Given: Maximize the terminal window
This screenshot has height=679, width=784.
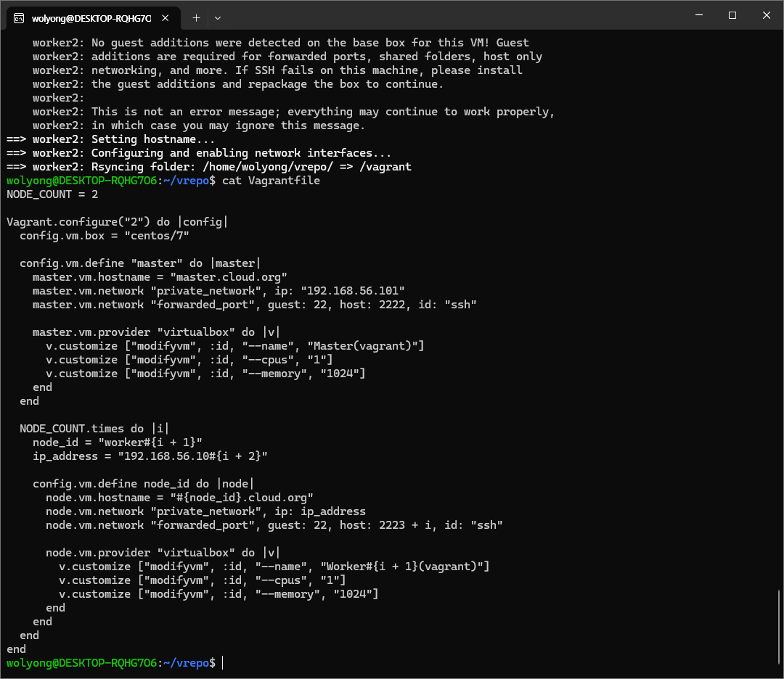Looking at the screenshot, I should point(732,16).
